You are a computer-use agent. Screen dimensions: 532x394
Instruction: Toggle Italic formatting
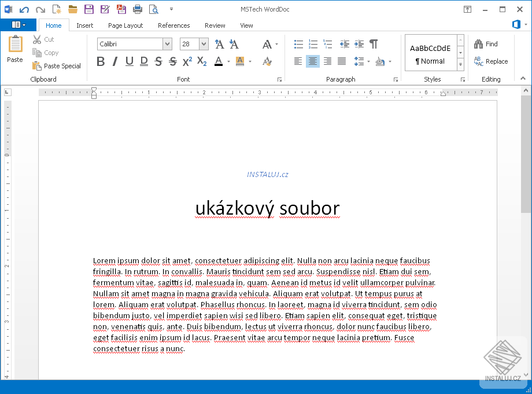tap(115, 61)
